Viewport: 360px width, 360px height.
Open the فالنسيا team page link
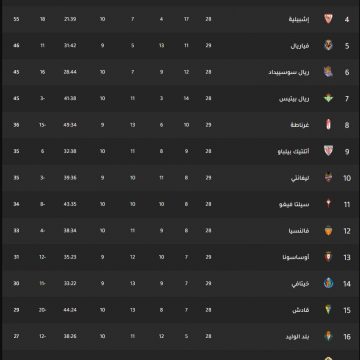(x=299, y=230)
